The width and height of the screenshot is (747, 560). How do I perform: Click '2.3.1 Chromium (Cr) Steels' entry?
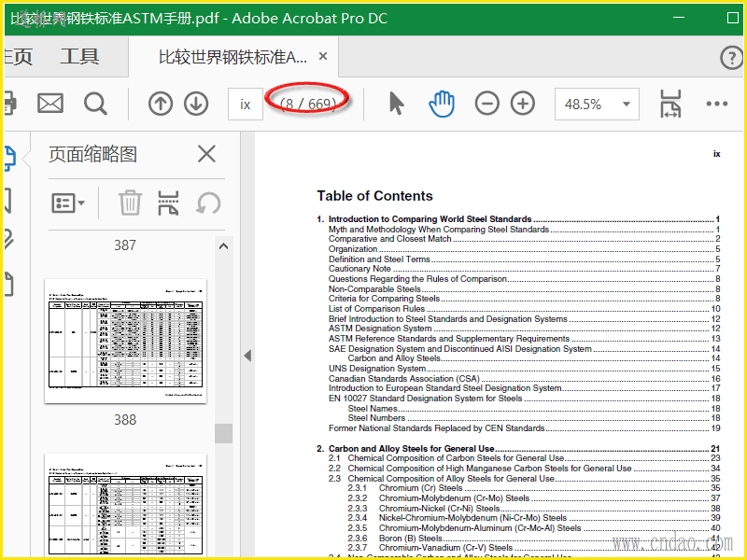(533, 488)
